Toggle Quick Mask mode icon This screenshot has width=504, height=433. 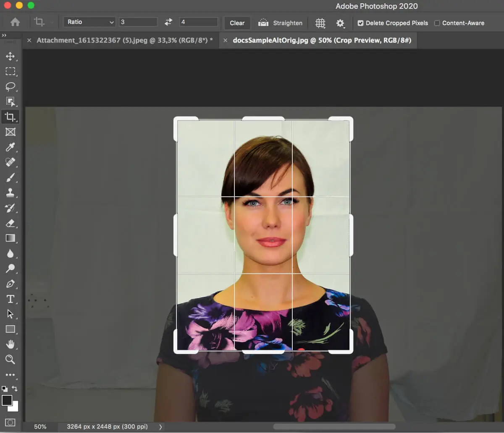click(10, 422)
